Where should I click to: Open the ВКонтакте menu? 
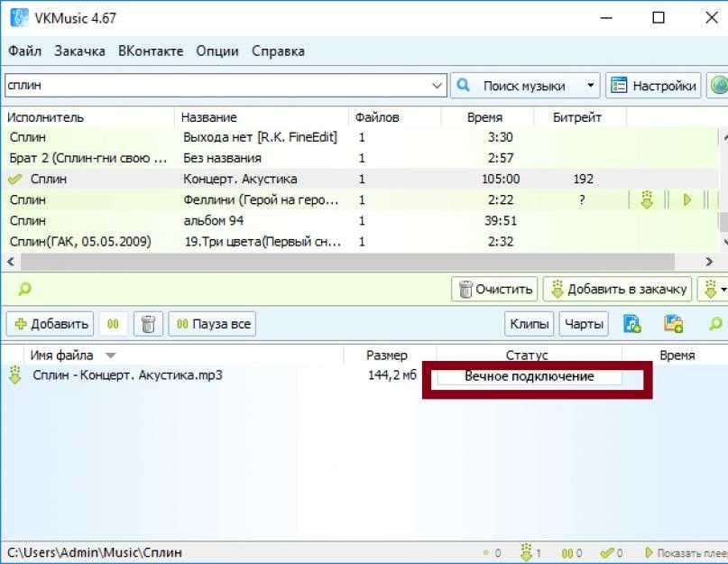(x=151, y=51)
